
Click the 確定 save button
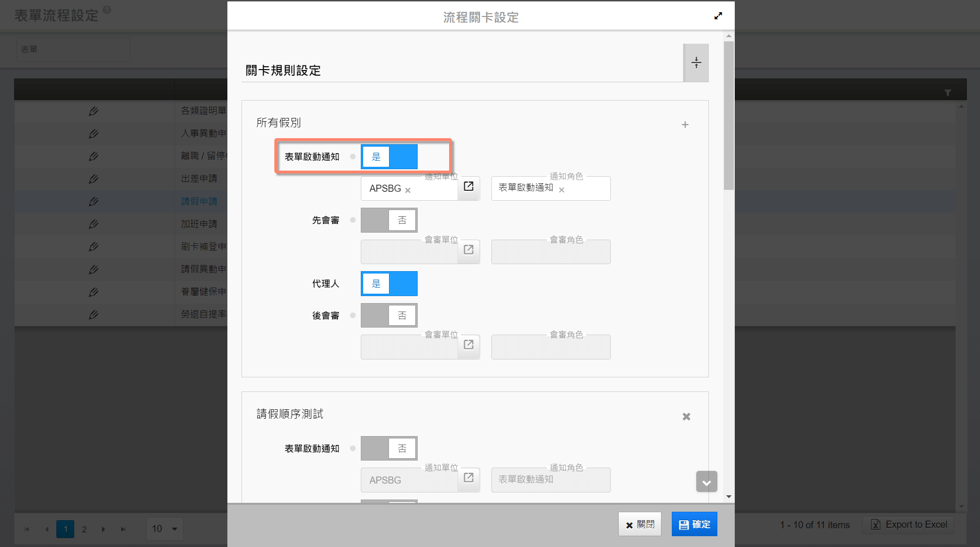[694, 524]
